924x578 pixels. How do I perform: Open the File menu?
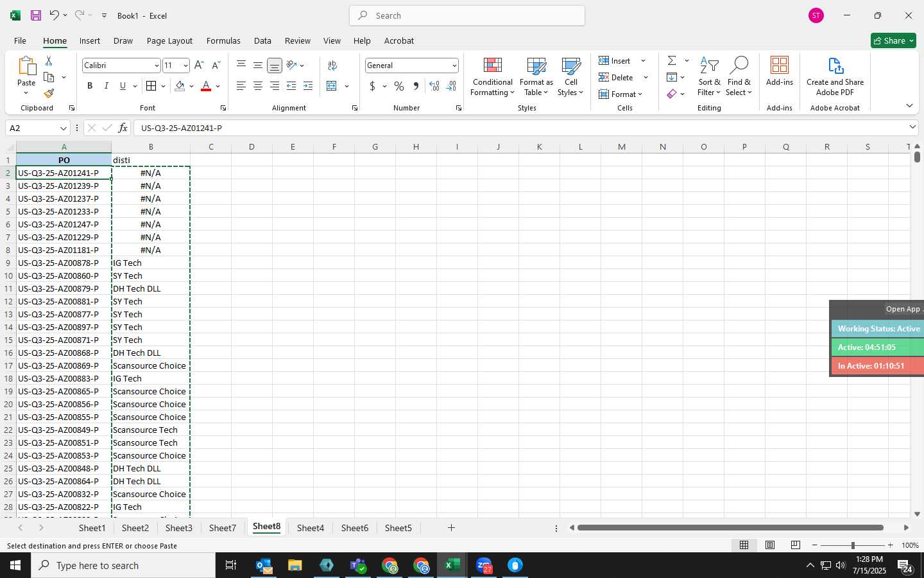pyautogui.click(x=20, y=40)
